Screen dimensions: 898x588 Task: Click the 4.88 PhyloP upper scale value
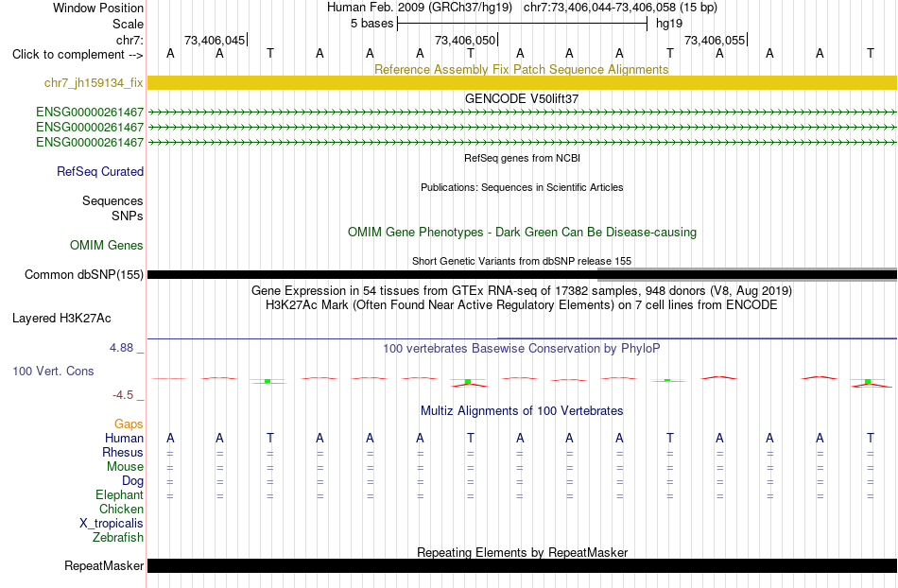[x=121, y=348]
